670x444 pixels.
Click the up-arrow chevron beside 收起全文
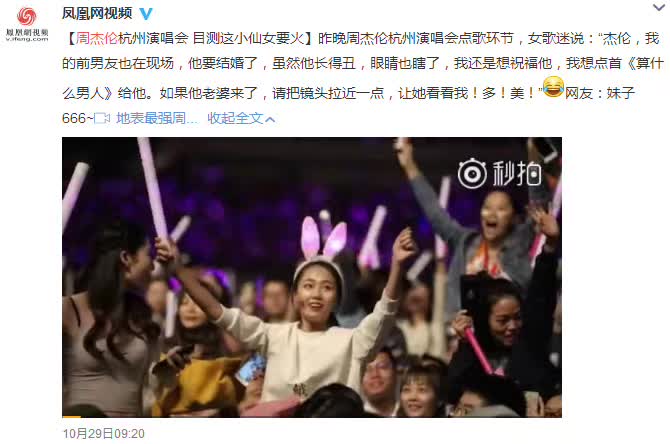tap(270, 119)
